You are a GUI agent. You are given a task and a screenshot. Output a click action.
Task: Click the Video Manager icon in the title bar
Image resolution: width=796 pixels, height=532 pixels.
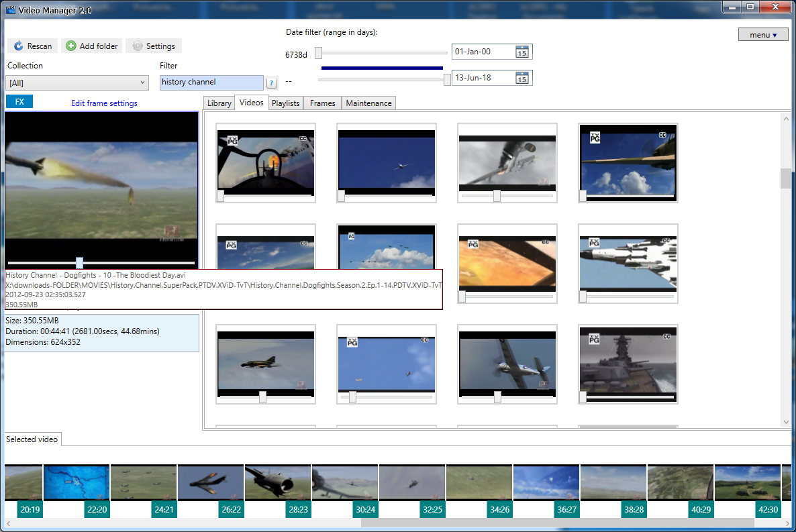(11, 7)
